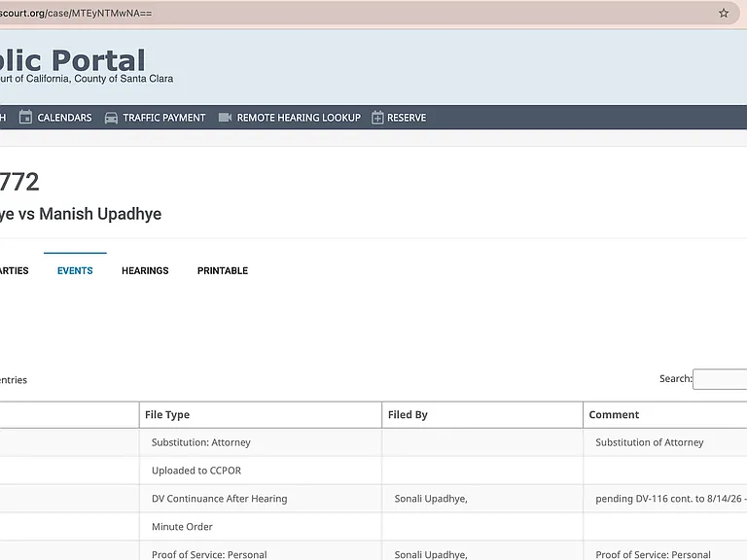The width and height of the screenshot is (747, 560).
Task: Sort table by File Type column header
Action: pyautogui.click(x=260, y=415)
